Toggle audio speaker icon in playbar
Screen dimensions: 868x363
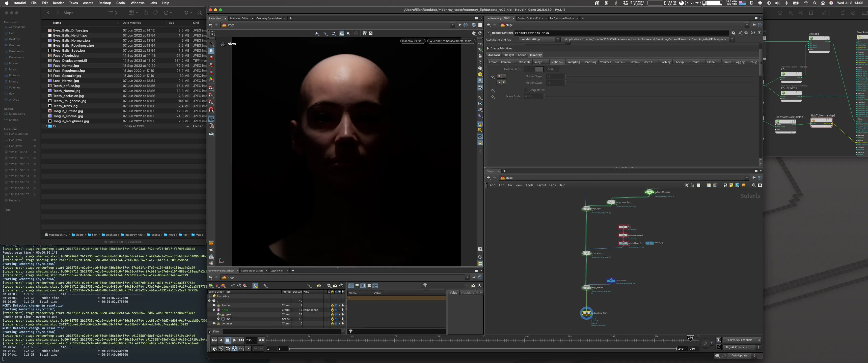coord(221,349)
